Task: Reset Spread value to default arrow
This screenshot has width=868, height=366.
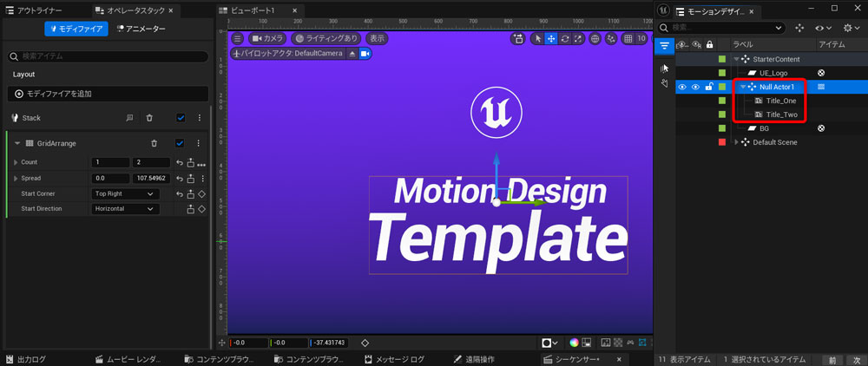Action: (x=180, y=179)
